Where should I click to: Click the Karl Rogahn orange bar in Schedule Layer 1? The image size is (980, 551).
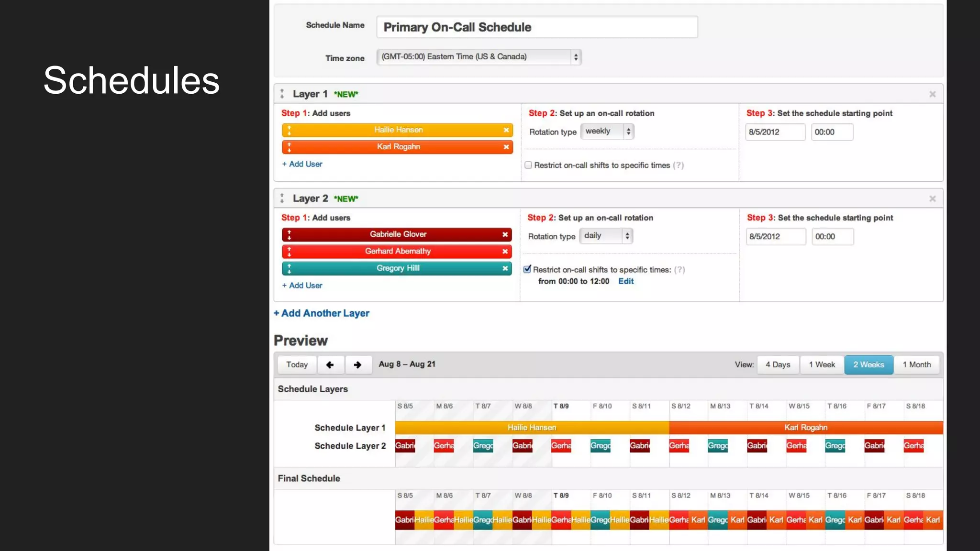(x=806, y=428)
